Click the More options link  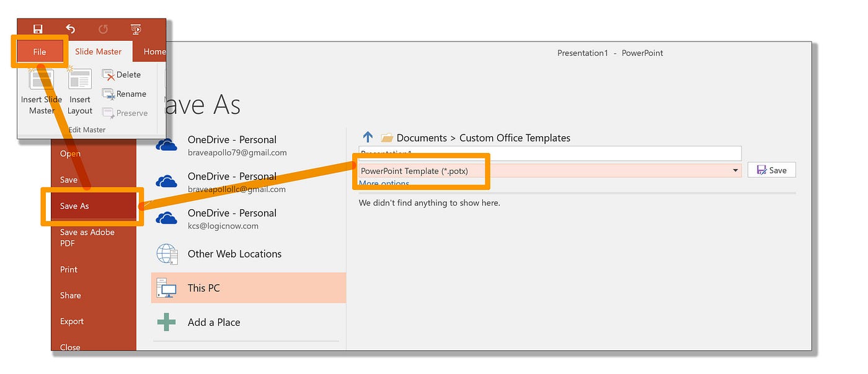point(384,184)
